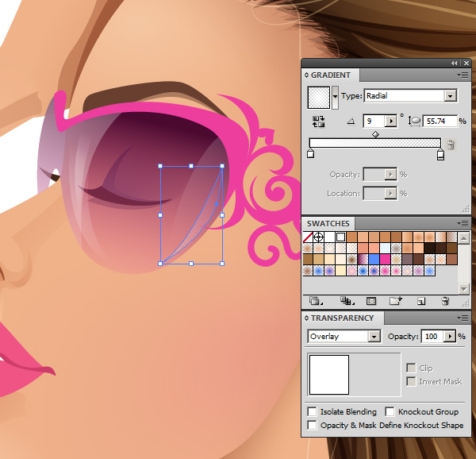Enable the Isolate Blending checkbox

click(313, 412)
